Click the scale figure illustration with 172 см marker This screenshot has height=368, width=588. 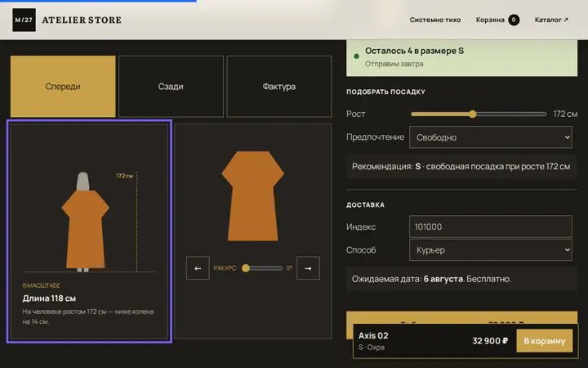(89, 222)
